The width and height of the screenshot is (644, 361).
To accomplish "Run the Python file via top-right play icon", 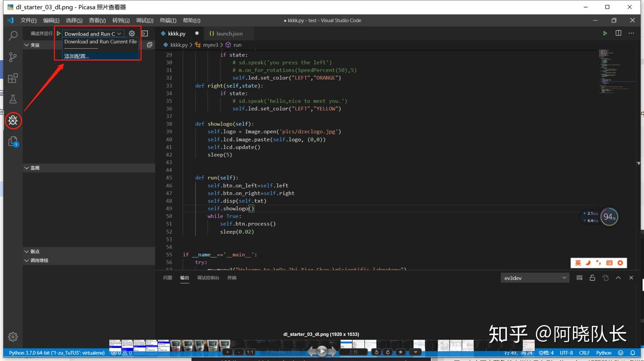I will (x=605, y=33).
